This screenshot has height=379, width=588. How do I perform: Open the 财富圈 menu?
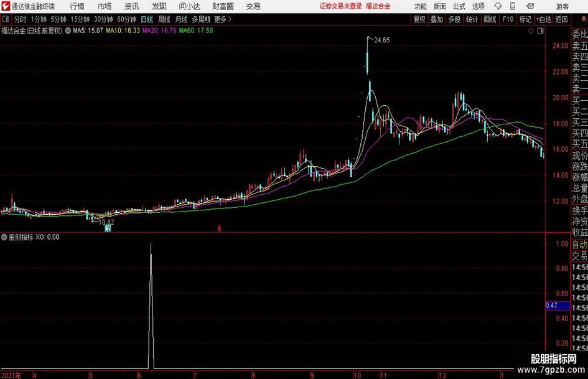[223, 6]
